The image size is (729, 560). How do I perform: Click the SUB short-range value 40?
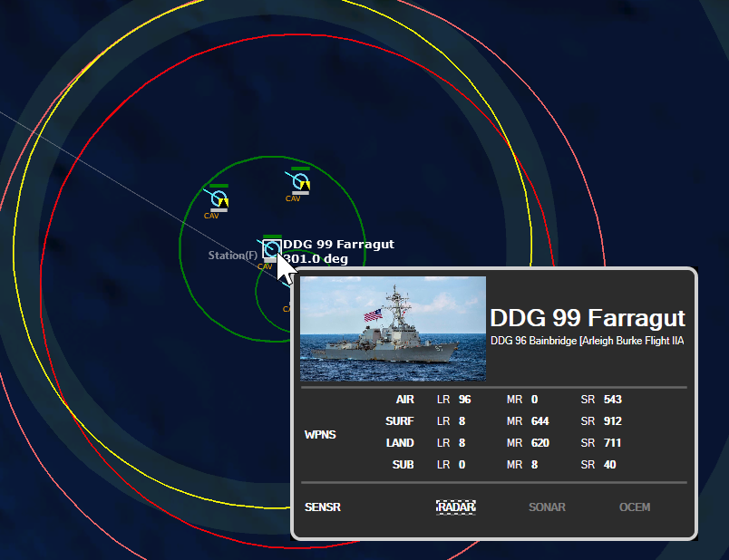click(609, 465)
